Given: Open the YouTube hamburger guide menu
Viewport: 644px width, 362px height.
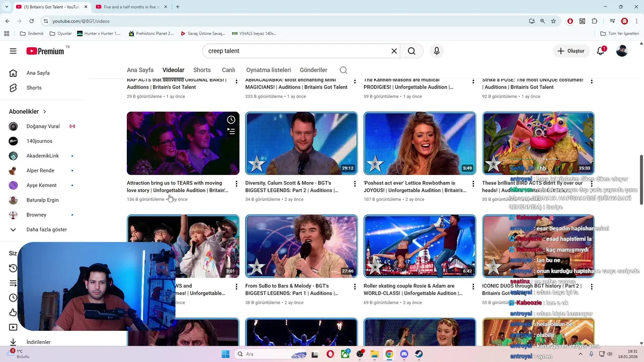Looking at the screenshot, I should (x=13, y=51).
